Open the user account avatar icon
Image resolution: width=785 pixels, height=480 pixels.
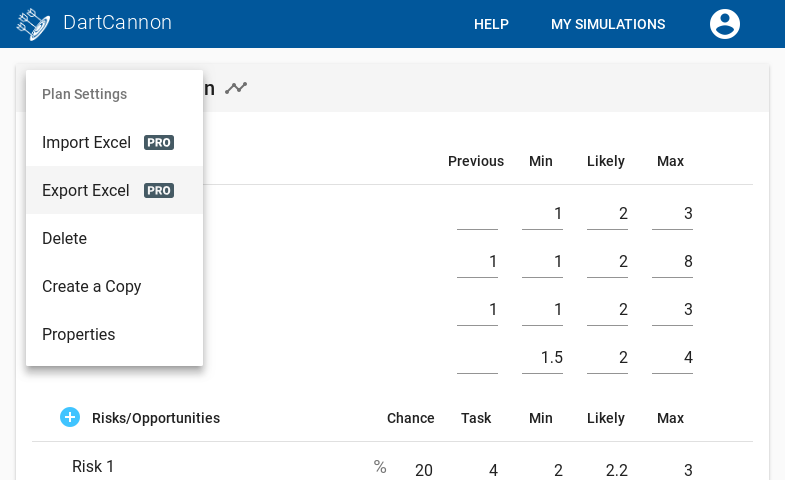[x=724, y=24]
